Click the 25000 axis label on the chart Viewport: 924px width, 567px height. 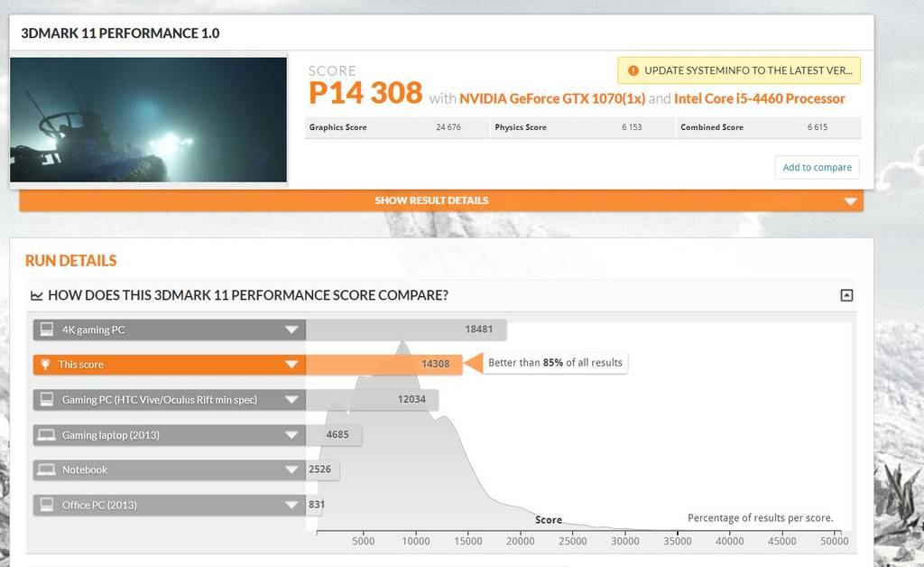coord(573,541)
